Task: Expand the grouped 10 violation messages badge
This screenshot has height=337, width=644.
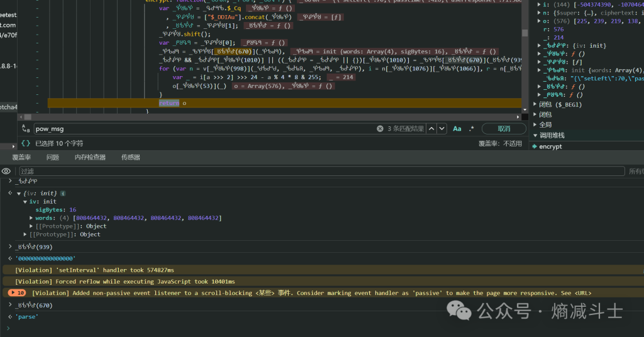Action: pos(17,293)
